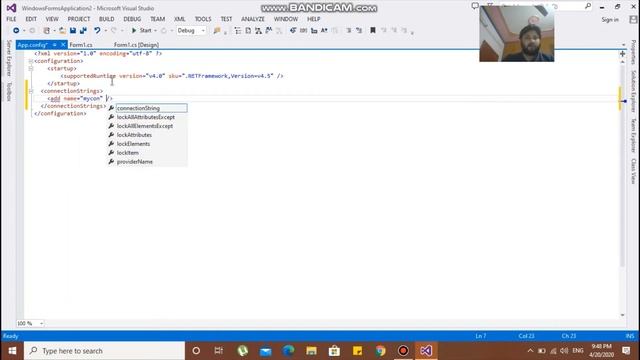Click the feedback notification icon
Viewport: 640px width, 360px height.
coord(475,6)
